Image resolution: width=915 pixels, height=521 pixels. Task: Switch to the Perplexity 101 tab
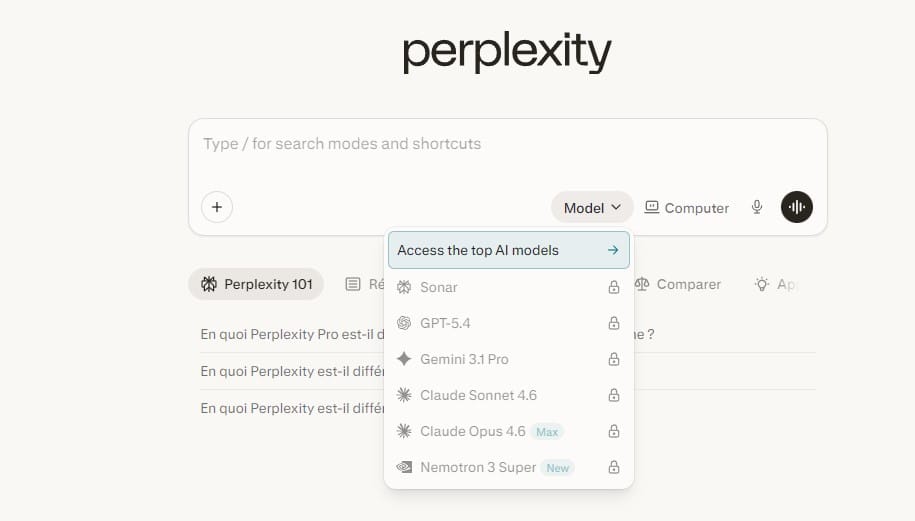pyautogui.click(x=256, y=284)
